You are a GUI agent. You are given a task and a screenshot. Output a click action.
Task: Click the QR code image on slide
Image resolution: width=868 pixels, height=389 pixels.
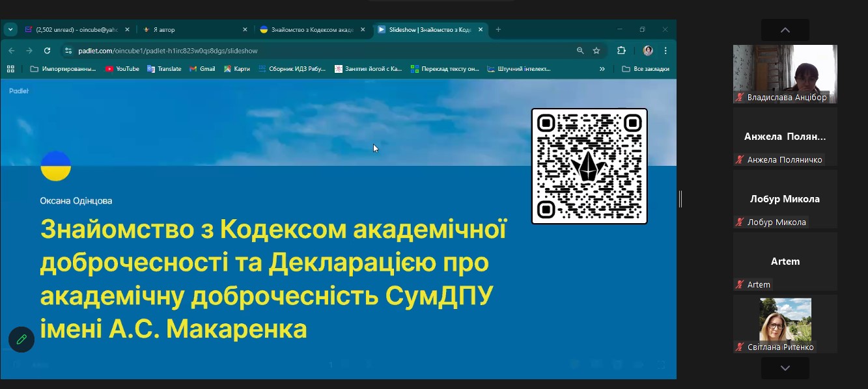pos(589,166)
